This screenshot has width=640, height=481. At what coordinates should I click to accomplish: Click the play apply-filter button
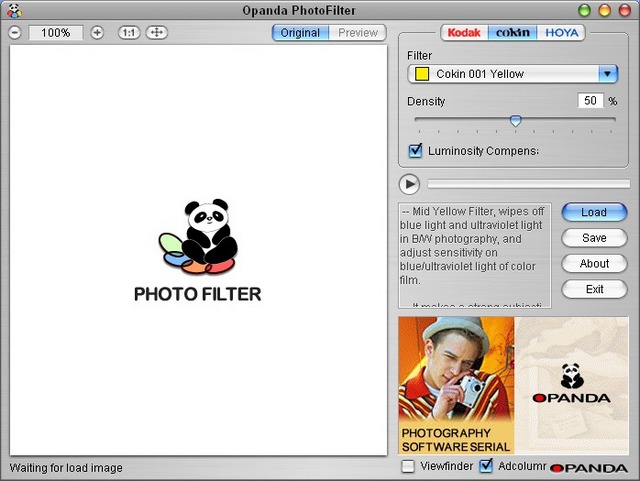point(409,184)
